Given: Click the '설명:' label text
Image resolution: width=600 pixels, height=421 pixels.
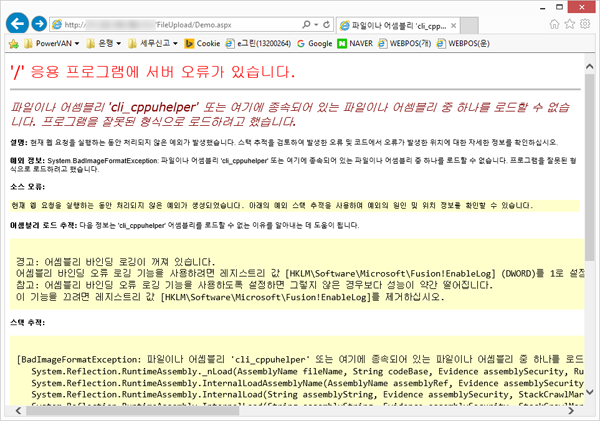Looking at the screenshot, I should pos(19,142).
